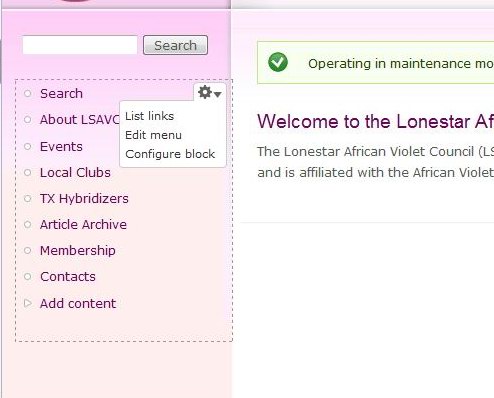This screenshot has width=494, height=398.
Task: Open the Search menu link
Action: (x=61, y=93)
